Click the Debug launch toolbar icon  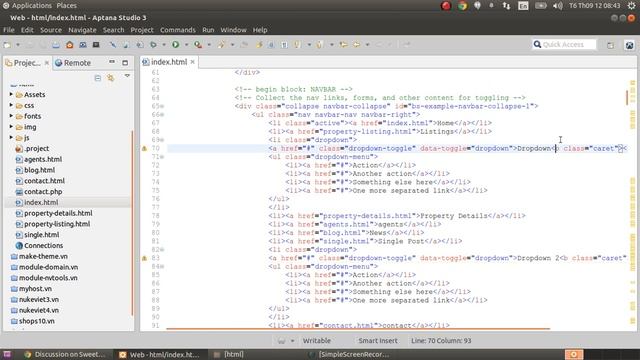point(153,44)
